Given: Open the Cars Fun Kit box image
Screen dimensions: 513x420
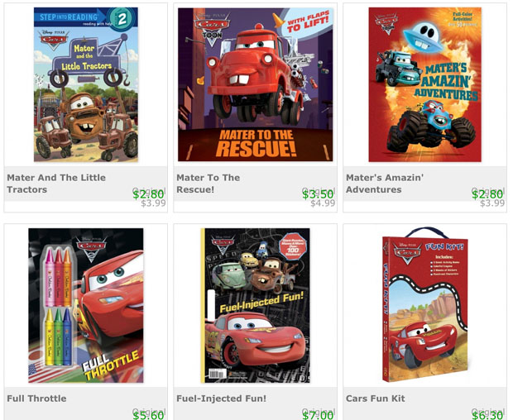Looking at the screenshot, I should [425, 304].
